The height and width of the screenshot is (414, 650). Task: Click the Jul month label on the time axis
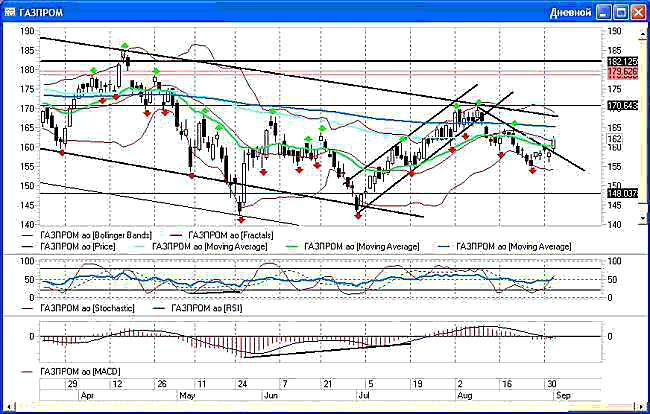coord(364,395)
